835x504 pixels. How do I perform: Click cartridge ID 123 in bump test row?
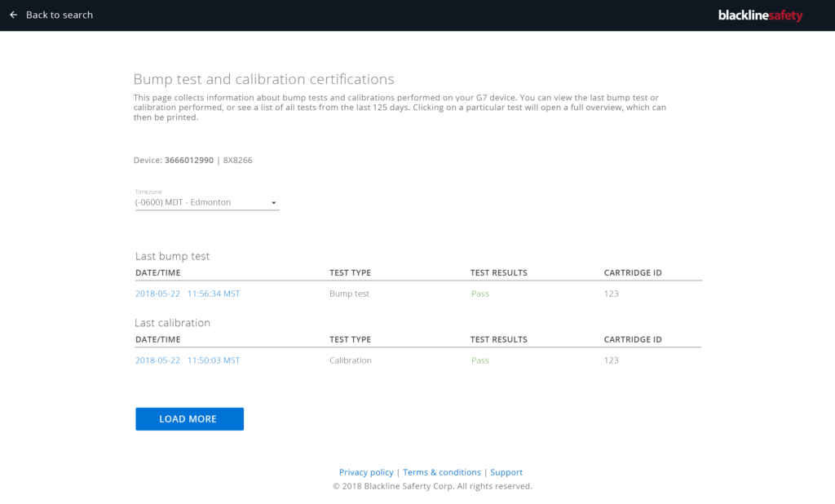click(611, 294)
